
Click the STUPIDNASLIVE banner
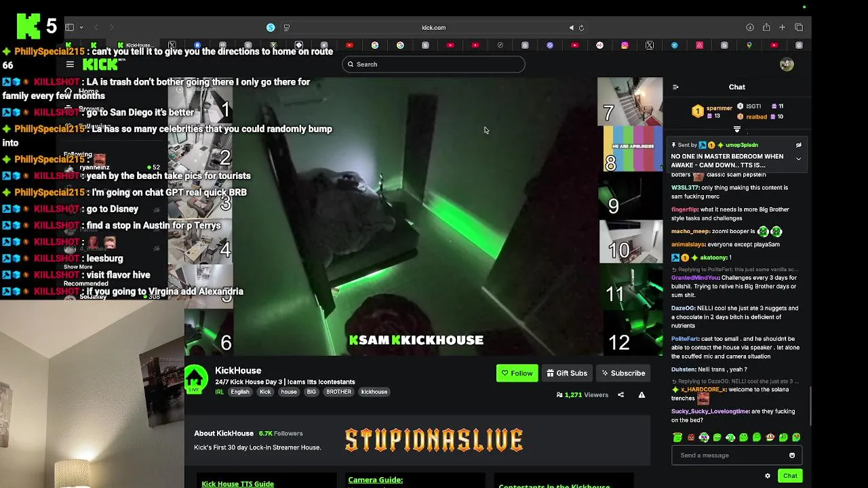coord(434,441)
